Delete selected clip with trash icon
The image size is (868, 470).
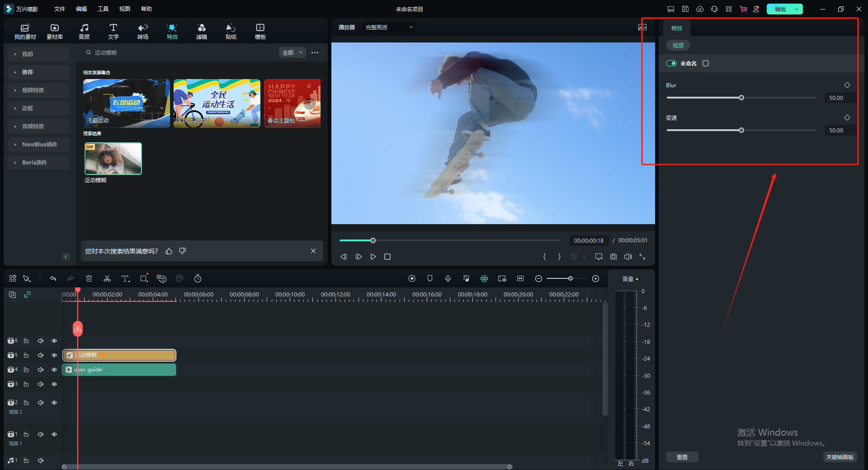point(89,278)
